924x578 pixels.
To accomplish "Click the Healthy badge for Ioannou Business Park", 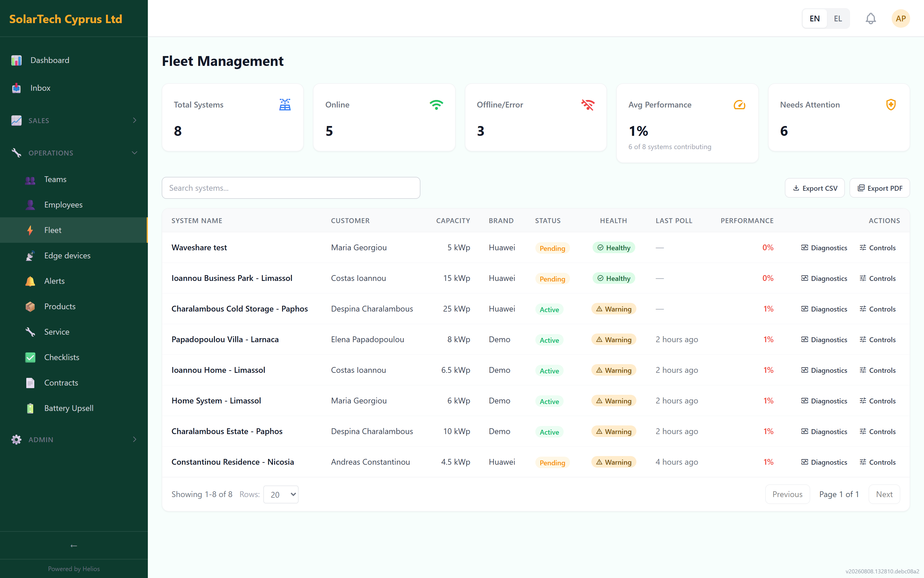I will 614,278.
